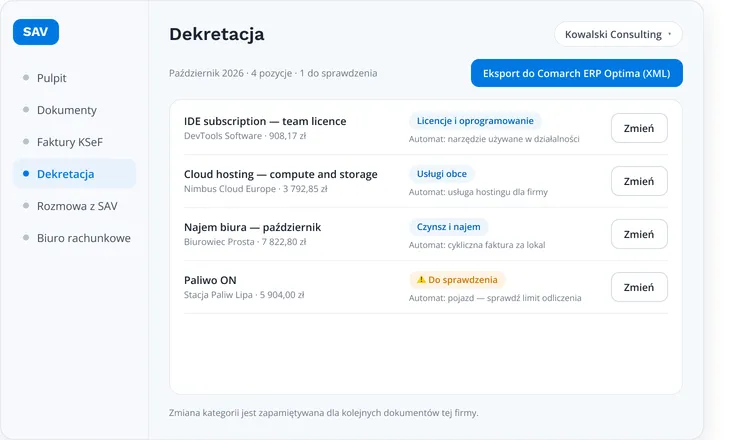Click DevTools Software · 908,17 zł text

(x=245, y=136)
